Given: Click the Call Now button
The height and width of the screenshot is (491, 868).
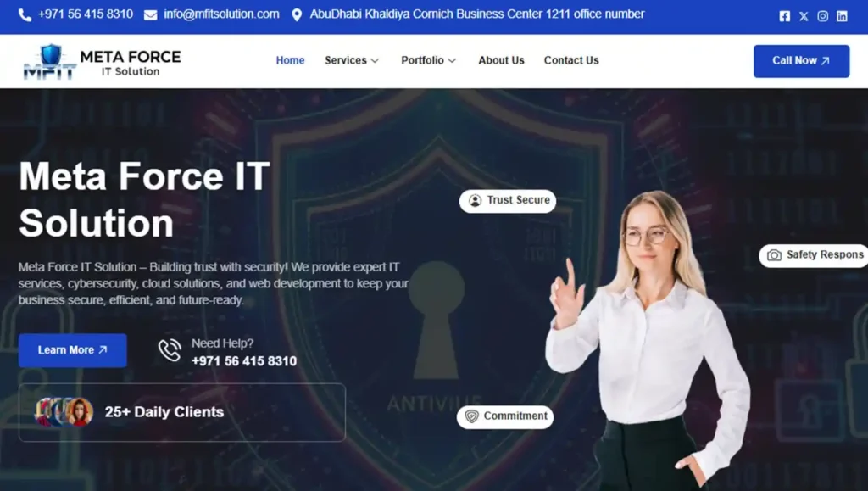Looking at the screenshot, I should point(801,61).
